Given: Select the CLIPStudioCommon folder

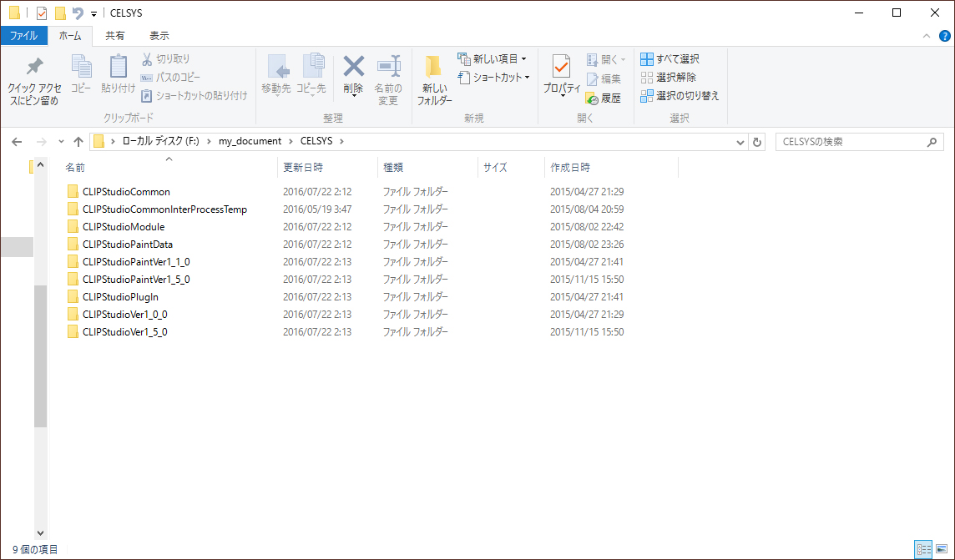Looking at the screenshot, I should point(119,192).
